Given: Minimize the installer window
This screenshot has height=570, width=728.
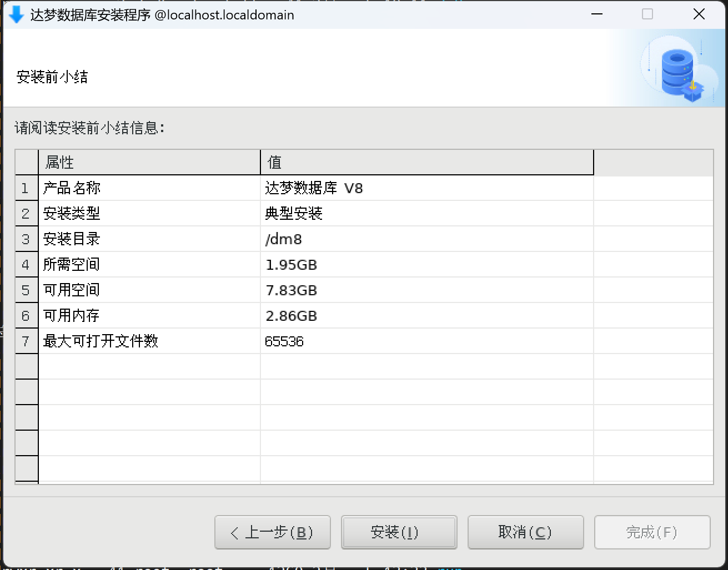Looking at the screenshot, I should coord(597,14).
